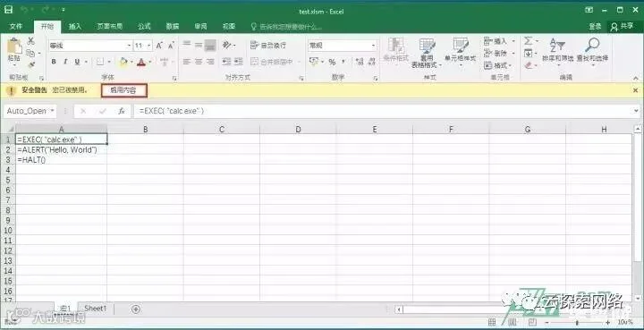This screenshot has width=644, height=330.
Task: Select the Sheet1 tab
Action: pos(96,309)
